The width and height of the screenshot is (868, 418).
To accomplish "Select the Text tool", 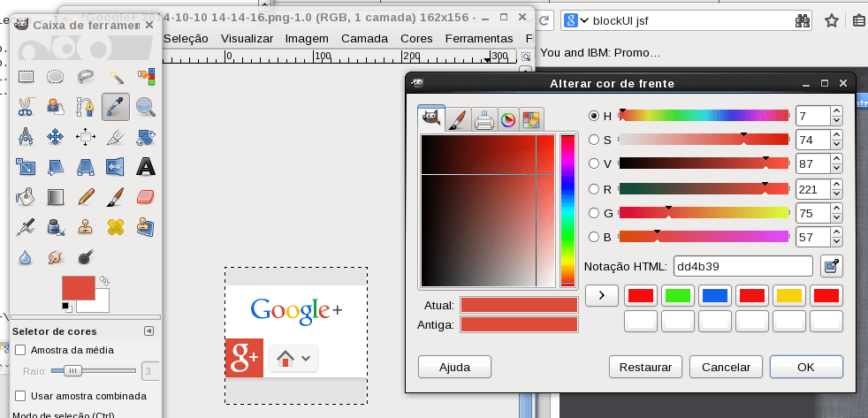I will (x=146, y=166).
